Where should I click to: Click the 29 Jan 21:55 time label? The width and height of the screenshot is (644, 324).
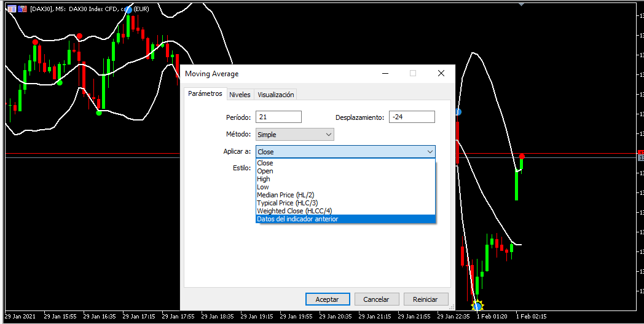[x=414, y=316]
